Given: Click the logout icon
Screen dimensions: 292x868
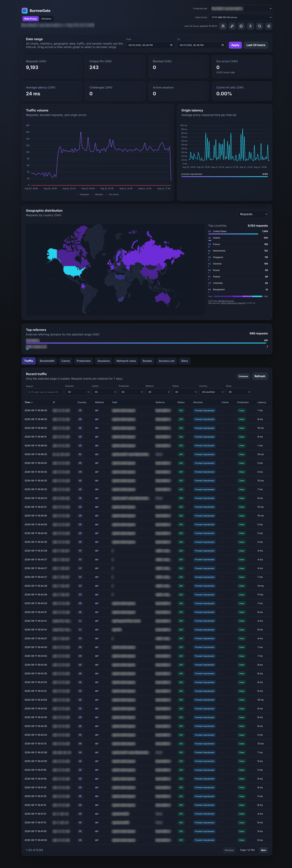Looking at the screenshot, I should click(269, 26).
